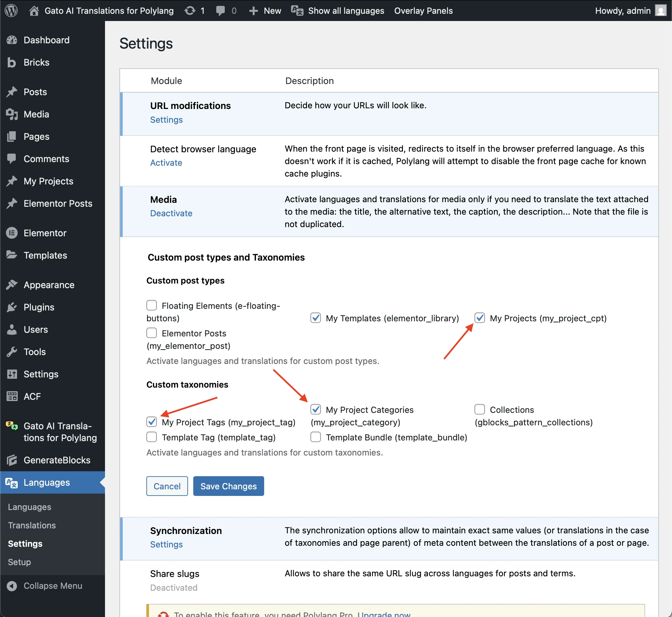The height and width of the screenshot is (617, 672).
Task: Click the WordPress logo in admin bar
Action: (x=11, y=11)
